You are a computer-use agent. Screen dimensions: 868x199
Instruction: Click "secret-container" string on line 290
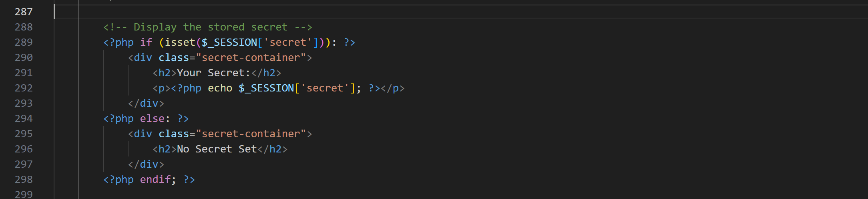coord(251,57)
